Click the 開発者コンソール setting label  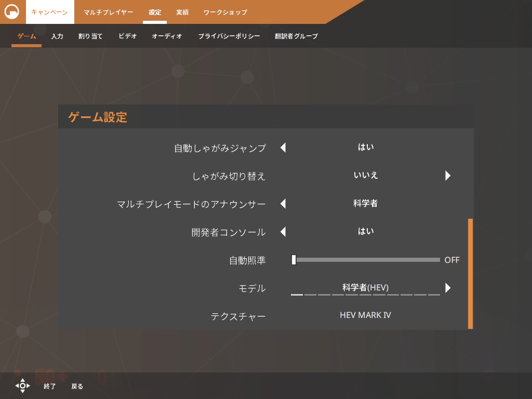229,232
